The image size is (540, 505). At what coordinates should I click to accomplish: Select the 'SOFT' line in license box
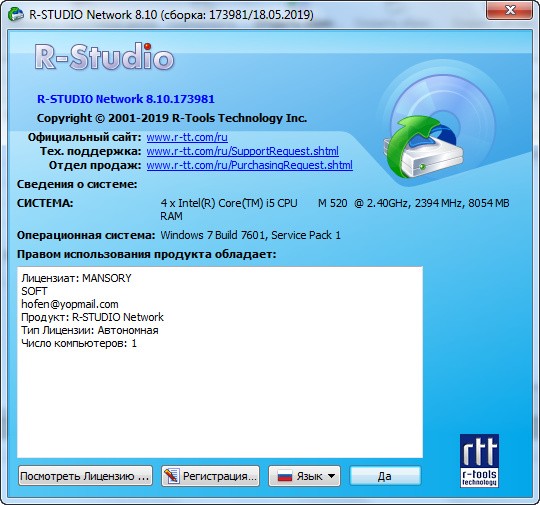(x=34, y=291)
